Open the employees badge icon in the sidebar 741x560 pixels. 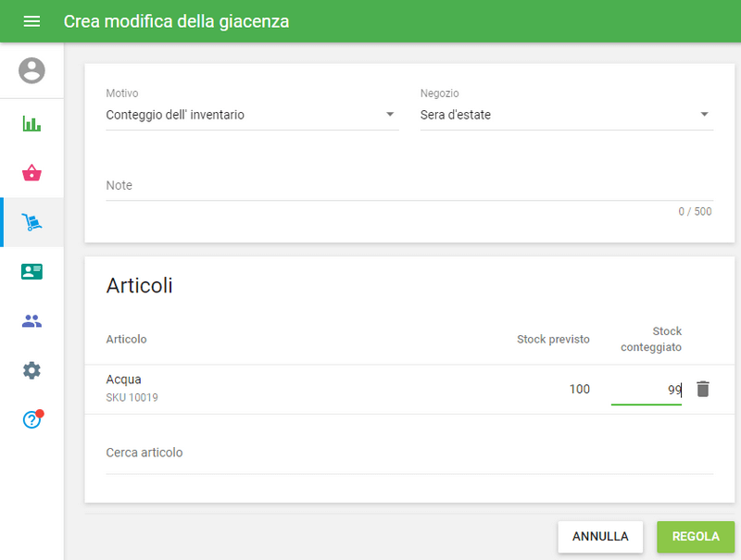click(x=31, y=271)
